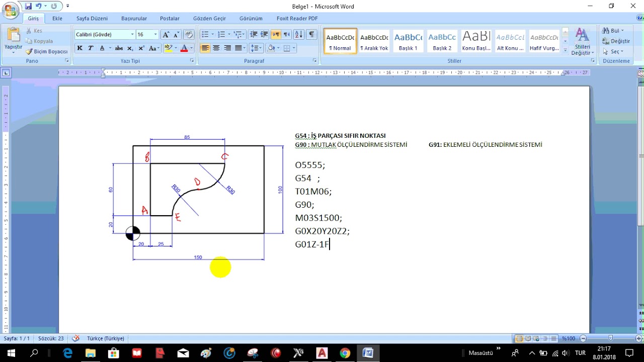Open Yazı Tipi dialog launcher
This screenshot has height=362, width=644.
[x=192, y=61]
